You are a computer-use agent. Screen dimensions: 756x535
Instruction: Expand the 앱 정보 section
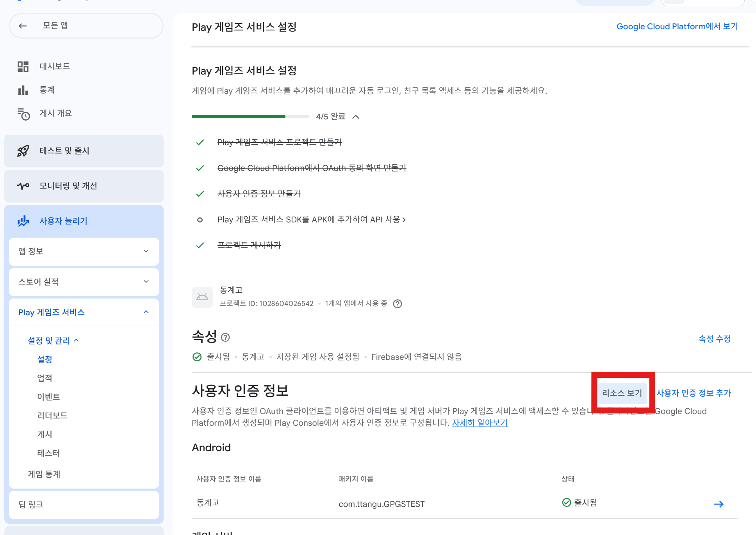[x=146, y=251]
